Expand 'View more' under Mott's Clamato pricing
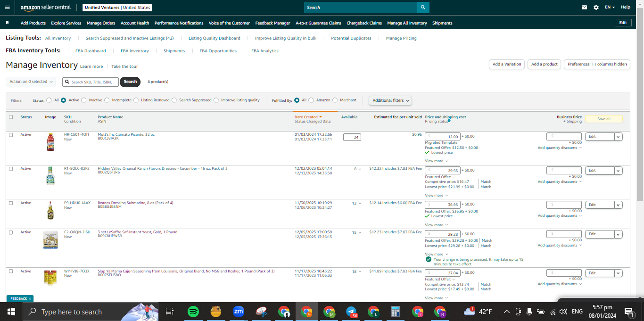This screenshot has width=644, height=321. pos(436,161)
